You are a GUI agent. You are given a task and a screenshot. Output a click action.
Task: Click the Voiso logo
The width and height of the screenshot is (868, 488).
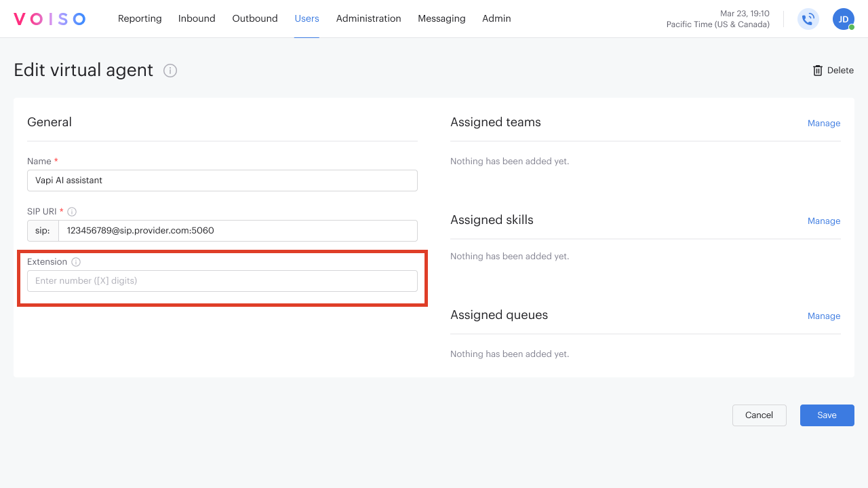click(x=50, y=18)
